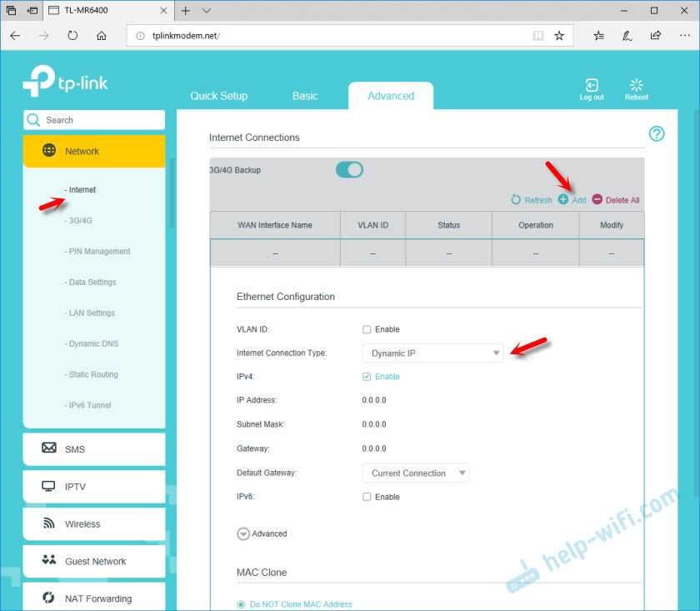The width and height of the screenshot is (700, 611).
Task: Select Do NOT Clone MAC Address radio
Action: tap(242, 604)
